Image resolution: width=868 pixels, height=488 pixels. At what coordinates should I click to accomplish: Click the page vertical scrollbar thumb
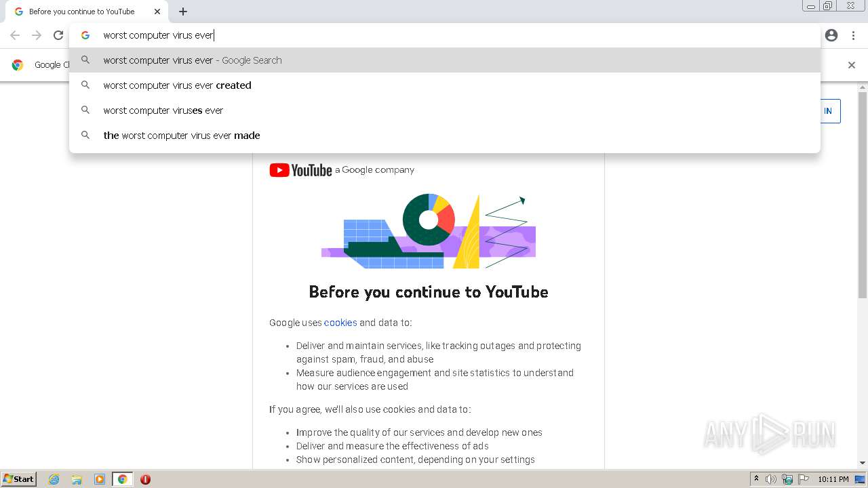[863, 195]
